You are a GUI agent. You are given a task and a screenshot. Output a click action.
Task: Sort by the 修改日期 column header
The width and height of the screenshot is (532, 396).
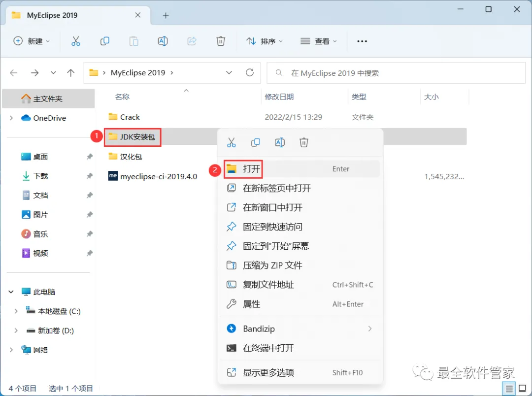[x=279, y=97]
